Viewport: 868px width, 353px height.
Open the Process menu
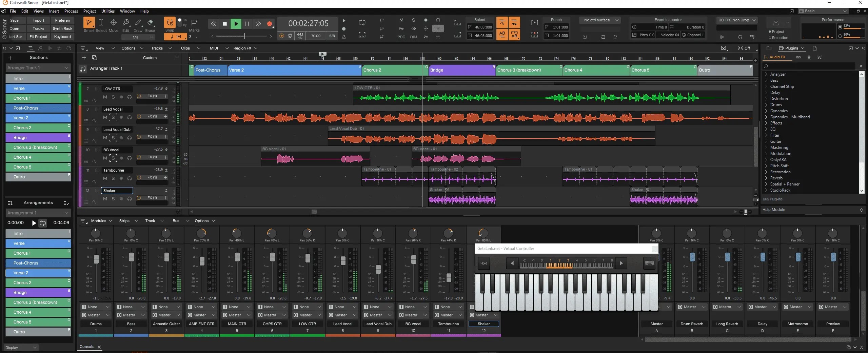(71, 11)
